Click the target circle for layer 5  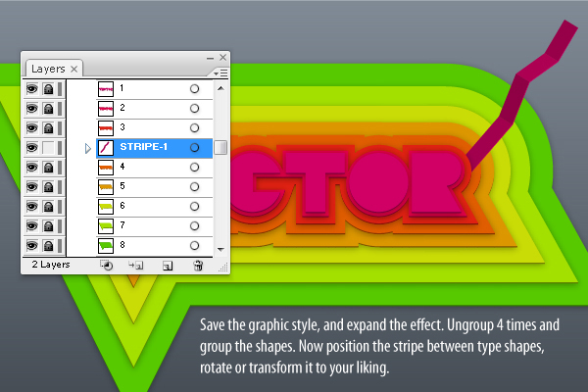click(194, 187)
